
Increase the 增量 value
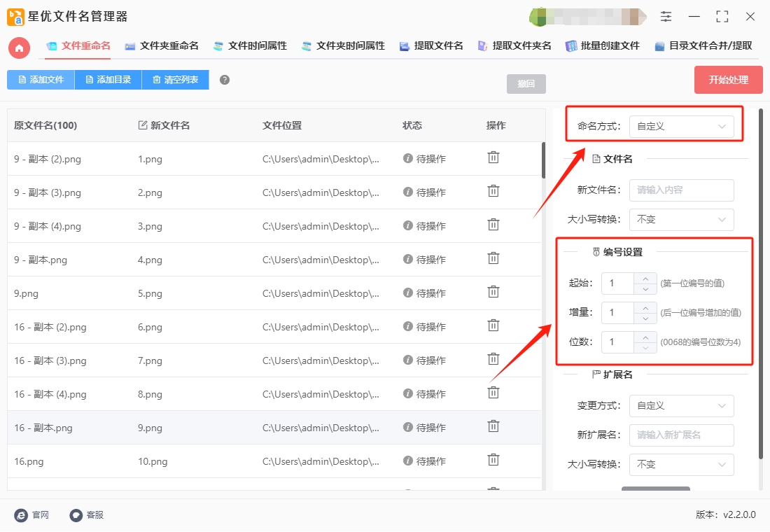pos(645,308)
